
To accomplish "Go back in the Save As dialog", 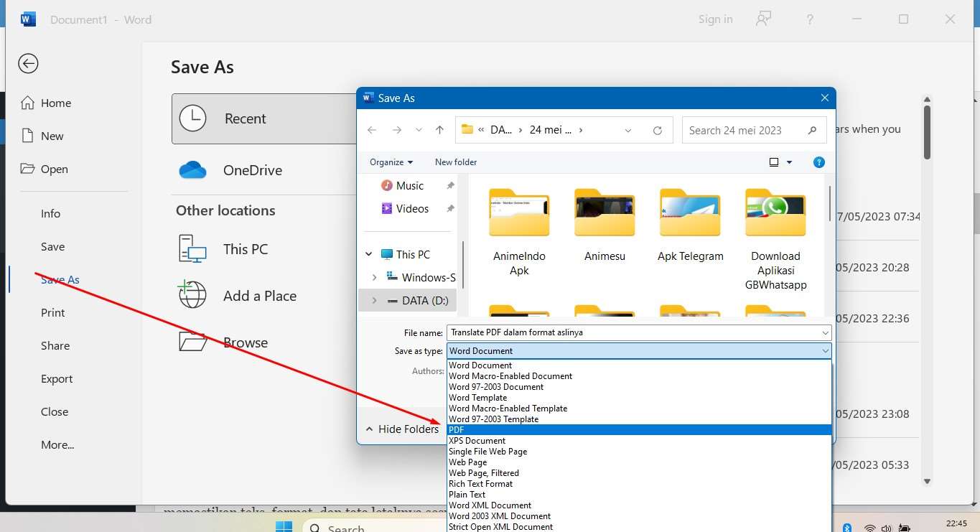I will 372,130.
